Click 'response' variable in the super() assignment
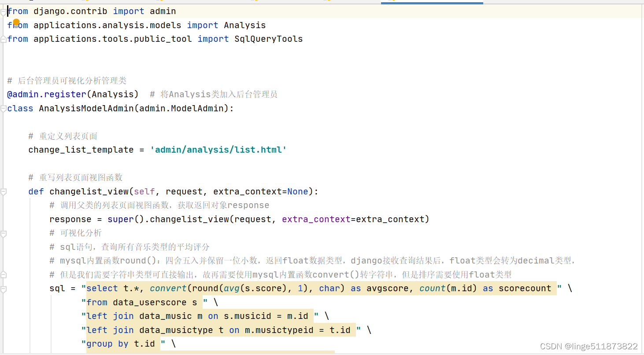The image size is (644, 355). pyautogui.click(x=70, y=219)
